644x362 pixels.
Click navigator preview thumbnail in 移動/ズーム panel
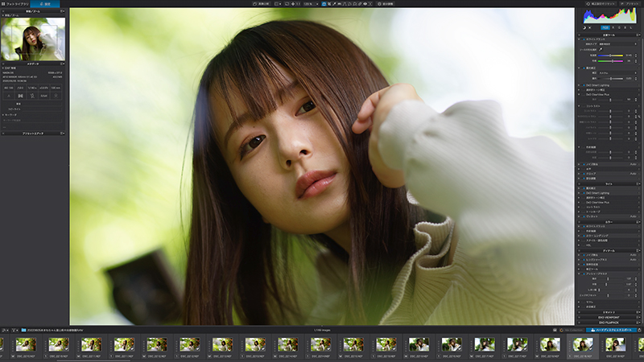pyautogui.click(x=33, y=39)
